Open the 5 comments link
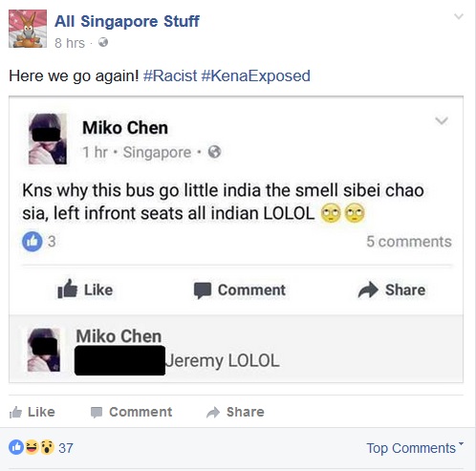The image size is (476, 471). tap(409, 242)
